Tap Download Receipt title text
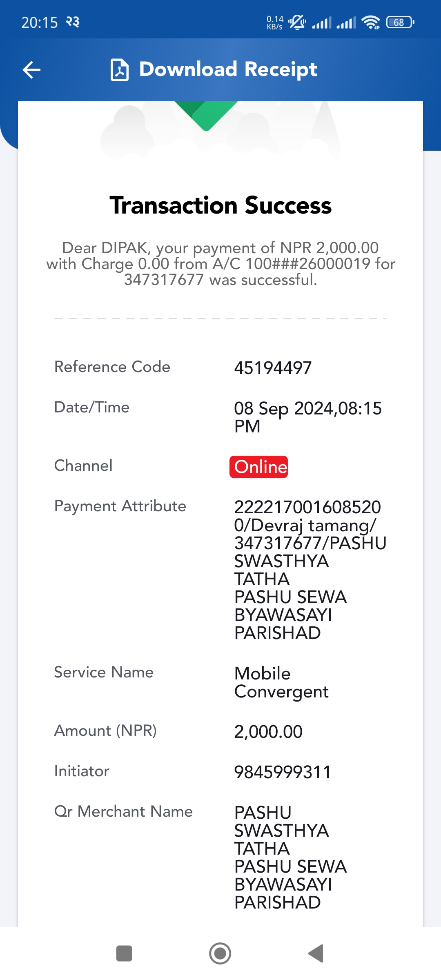The height and width of the screenshot is (980, 441). pos(228,69)
